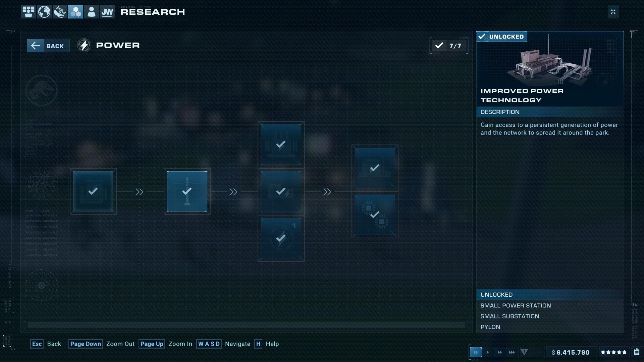Click the circular radar sidebar icon

click(x=42, y=286)
